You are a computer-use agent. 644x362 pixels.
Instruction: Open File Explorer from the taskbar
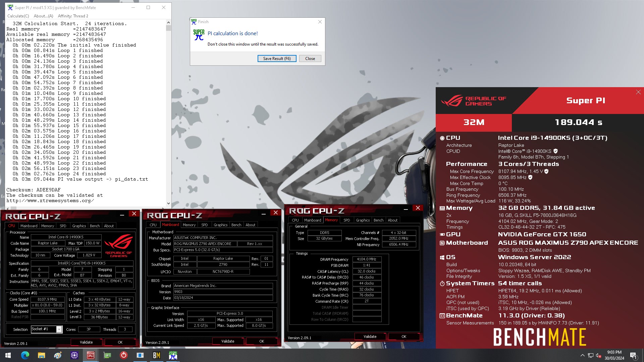(41, 355)
